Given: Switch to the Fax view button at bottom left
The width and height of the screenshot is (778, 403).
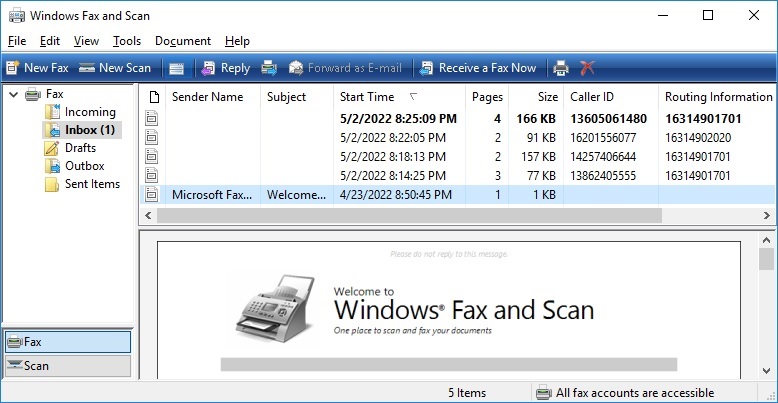Looking at the screenshot, I should pos(68,342).
